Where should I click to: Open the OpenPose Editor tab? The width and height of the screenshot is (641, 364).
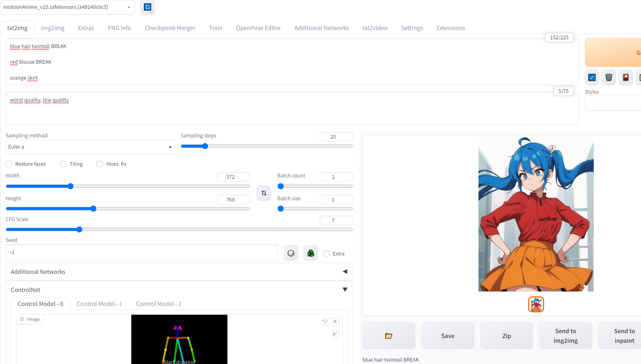[258, 28]
